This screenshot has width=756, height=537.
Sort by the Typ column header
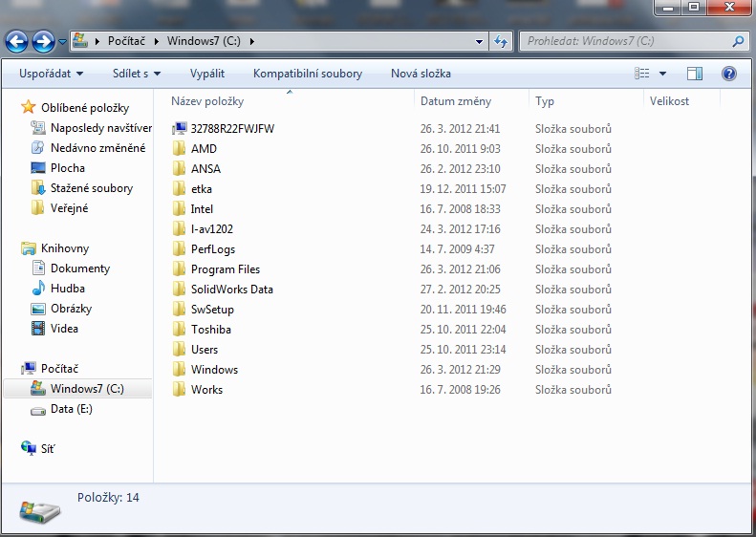click(x=586, y=101)
